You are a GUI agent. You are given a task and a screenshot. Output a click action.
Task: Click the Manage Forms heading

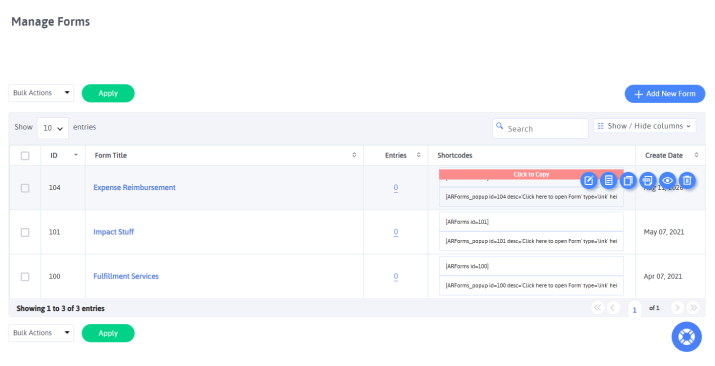click(51, 21)
